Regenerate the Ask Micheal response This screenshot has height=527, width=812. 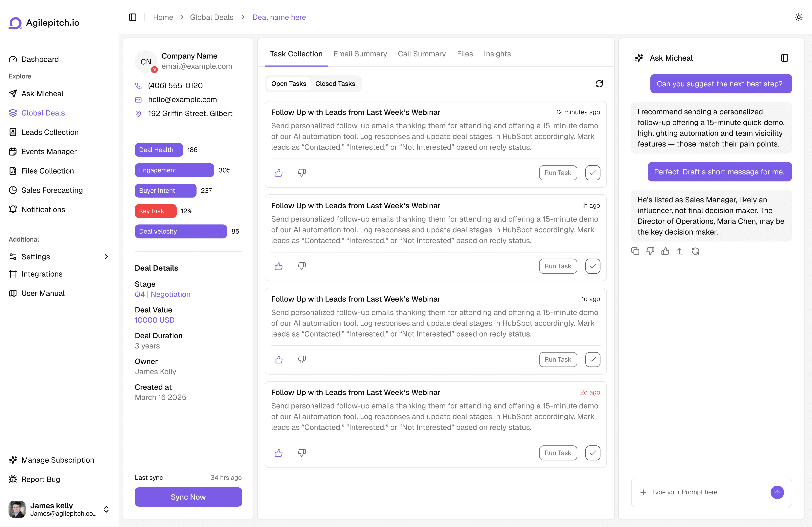pyautogui.click(x=695, y=251)
